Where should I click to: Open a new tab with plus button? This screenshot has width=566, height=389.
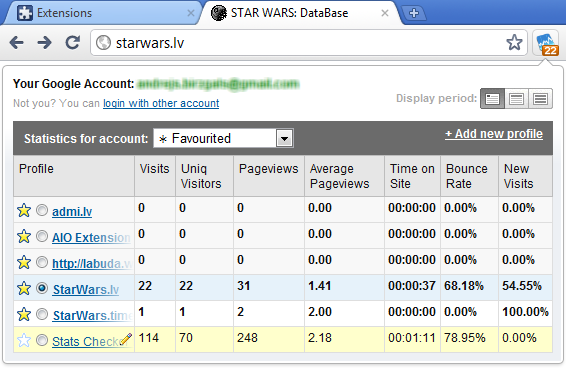click(414, 13)
